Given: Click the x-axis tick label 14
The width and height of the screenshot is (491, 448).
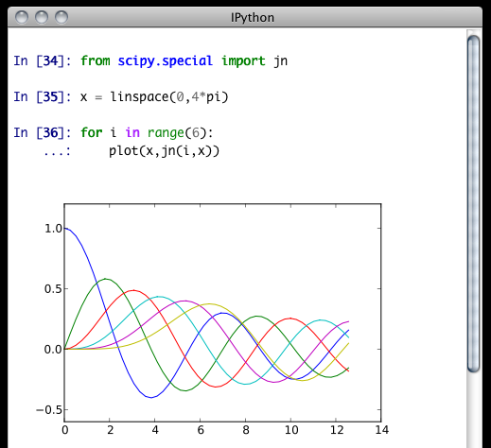Looking at the screenshot, I should point(382,430).
